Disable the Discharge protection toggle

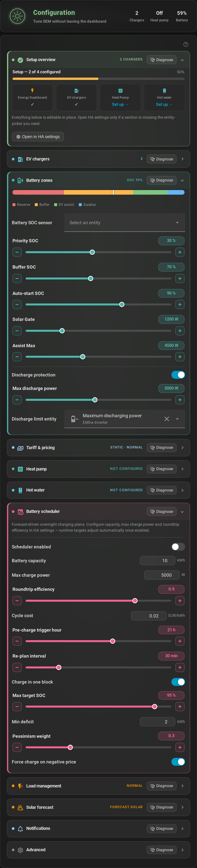[x=178, y=375]
